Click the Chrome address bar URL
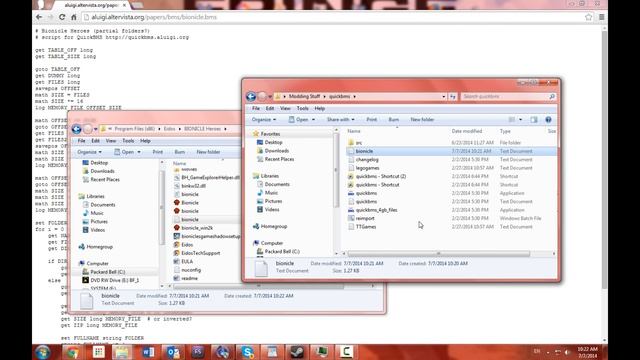Viewport: 640px width, 360px height. (154, 17)
